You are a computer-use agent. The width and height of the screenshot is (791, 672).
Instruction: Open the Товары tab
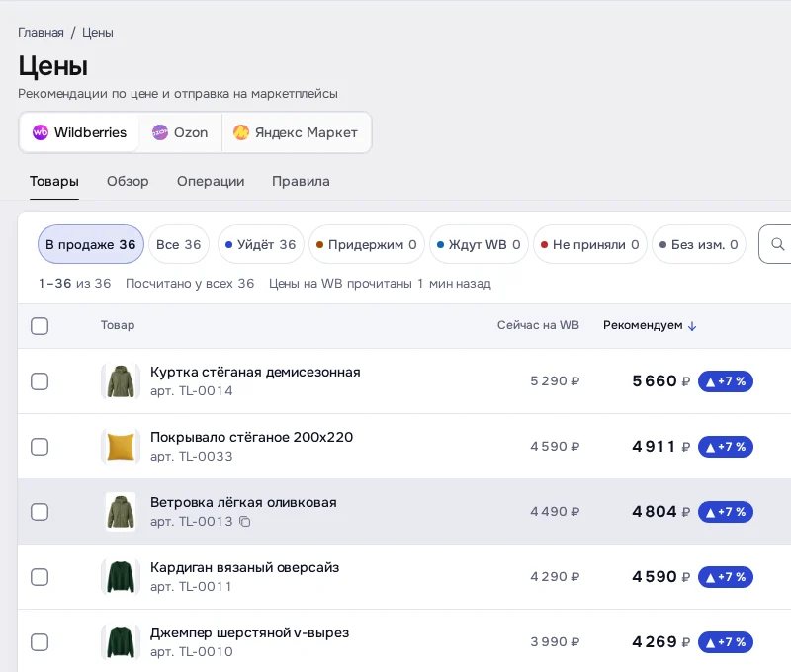point(54,182)
